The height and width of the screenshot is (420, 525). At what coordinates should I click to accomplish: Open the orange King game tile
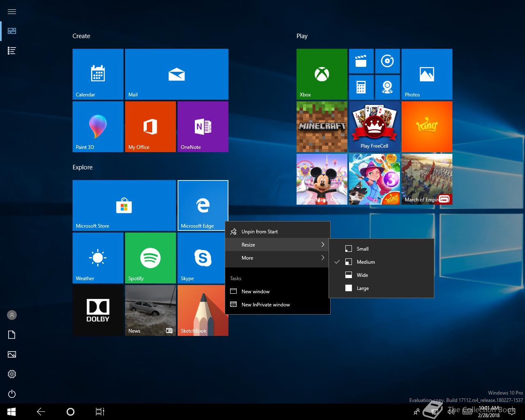[x=427, y=127]
